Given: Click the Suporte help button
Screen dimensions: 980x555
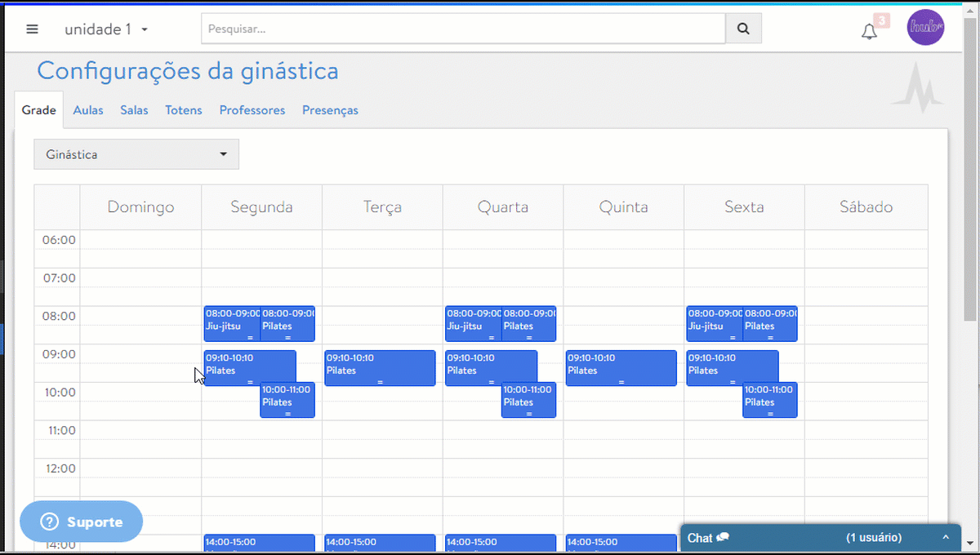Looking at the screenshot, I should 82,522.
